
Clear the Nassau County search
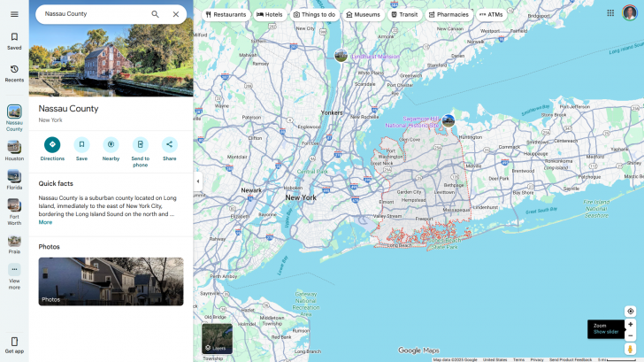click(176, 14)
